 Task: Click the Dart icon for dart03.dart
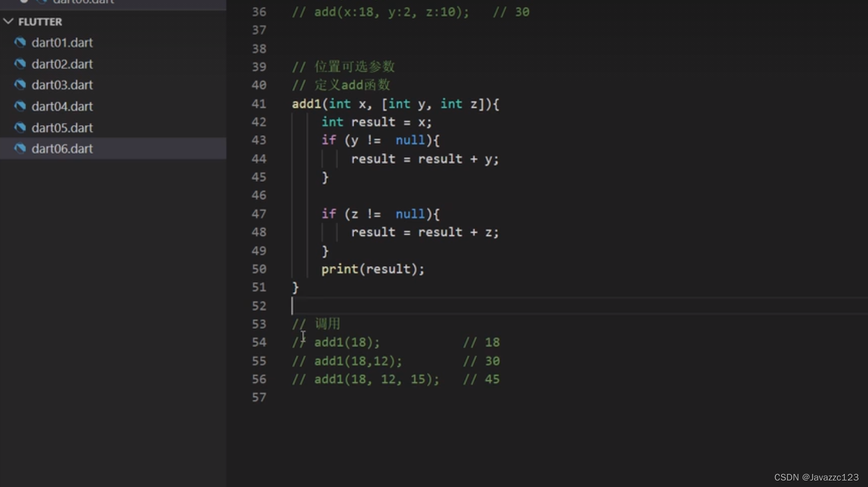(x=20, y=85)
